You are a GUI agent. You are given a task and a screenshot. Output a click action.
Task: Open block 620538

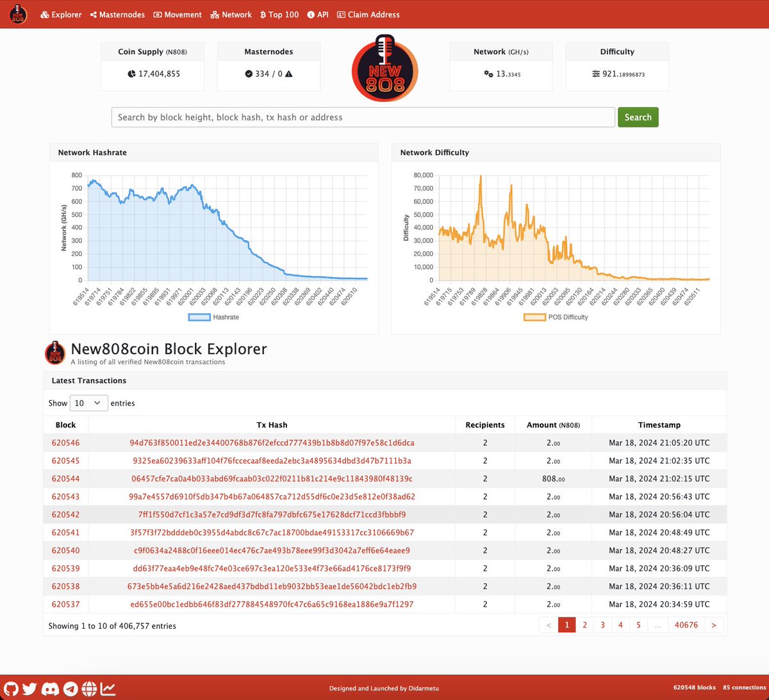[66, 586]
